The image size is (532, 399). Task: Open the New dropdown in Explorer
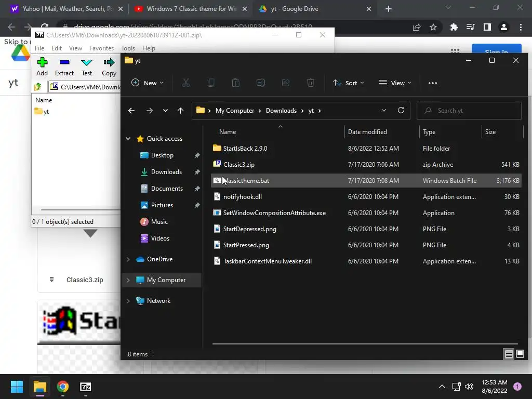147,83
